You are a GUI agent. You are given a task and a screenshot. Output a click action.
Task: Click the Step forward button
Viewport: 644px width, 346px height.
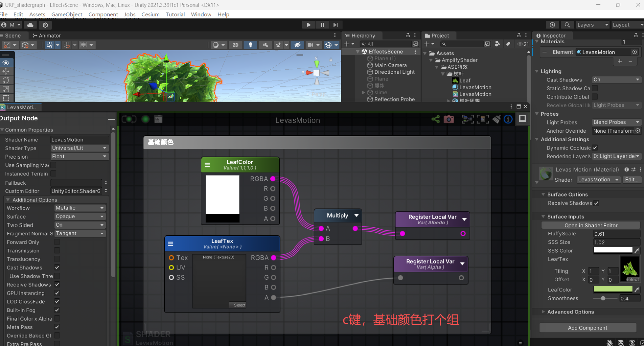[x=335, y=25]
